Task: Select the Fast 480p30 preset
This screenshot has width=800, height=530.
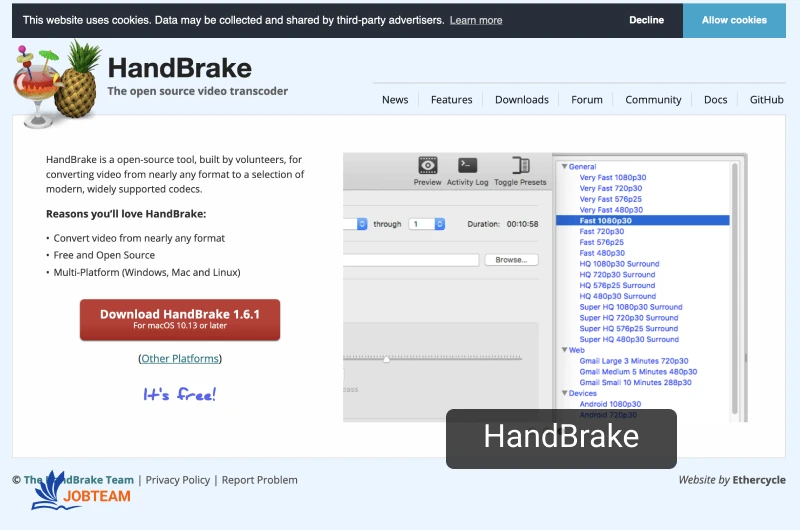Action: [x=602, y=253]
